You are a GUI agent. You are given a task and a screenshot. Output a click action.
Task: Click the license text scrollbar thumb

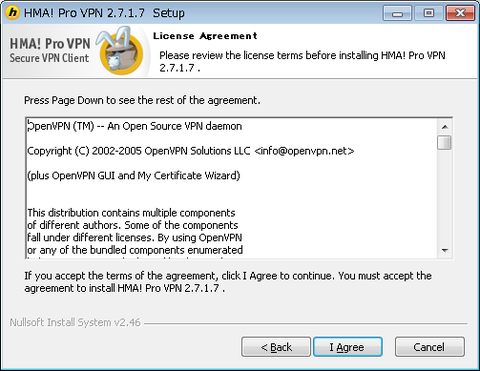click(x=445, y=143)
